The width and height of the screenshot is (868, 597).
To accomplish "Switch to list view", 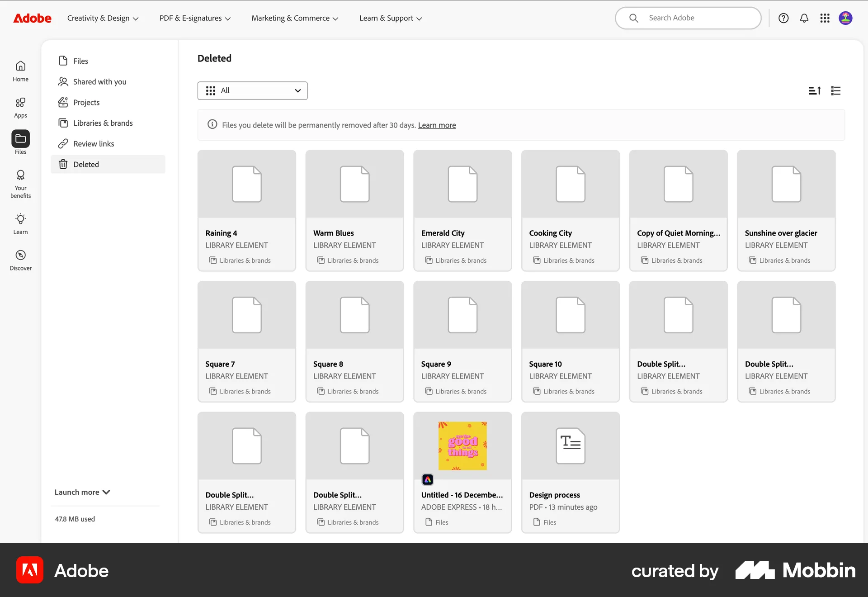I will [835, 90].
